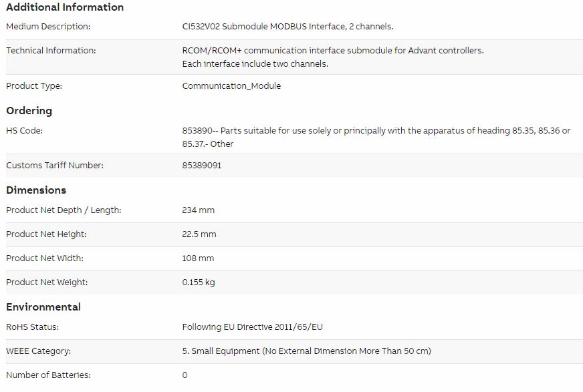Select the 853890 HS code description text
The image size is (583, 392).
tap(376, 138)
